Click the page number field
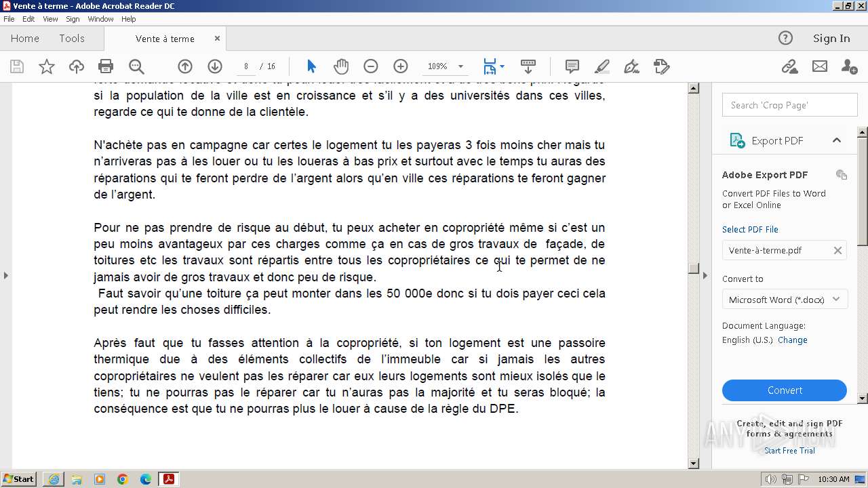The image size is (868, 488). pos(246,66)
